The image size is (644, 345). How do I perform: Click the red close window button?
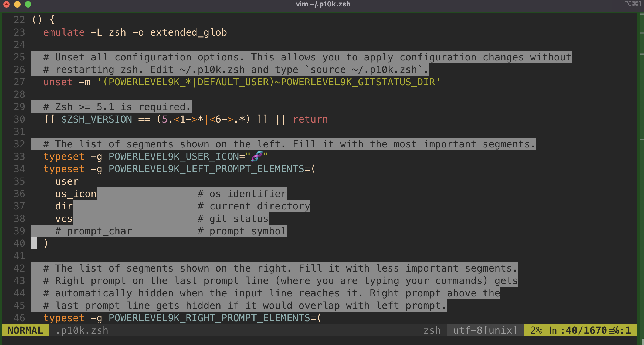pyautogui.click(x=6, y=4)
